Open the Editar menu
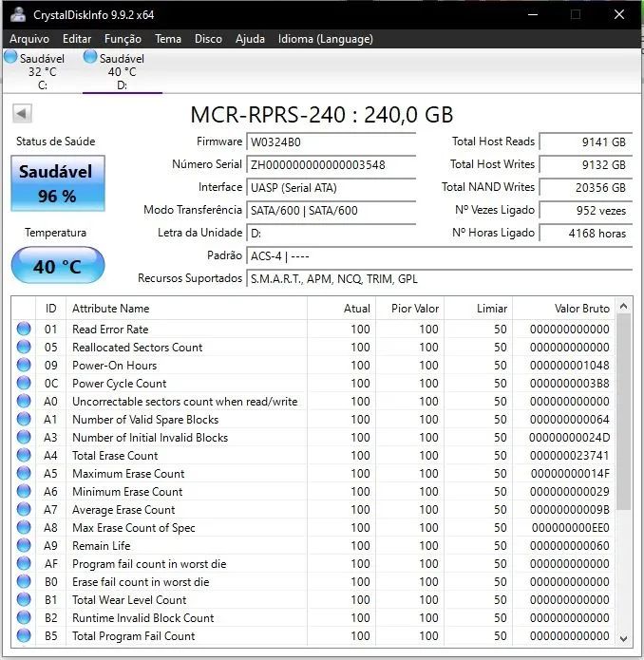Screen dimensions: 644x660 pos(77,39)
